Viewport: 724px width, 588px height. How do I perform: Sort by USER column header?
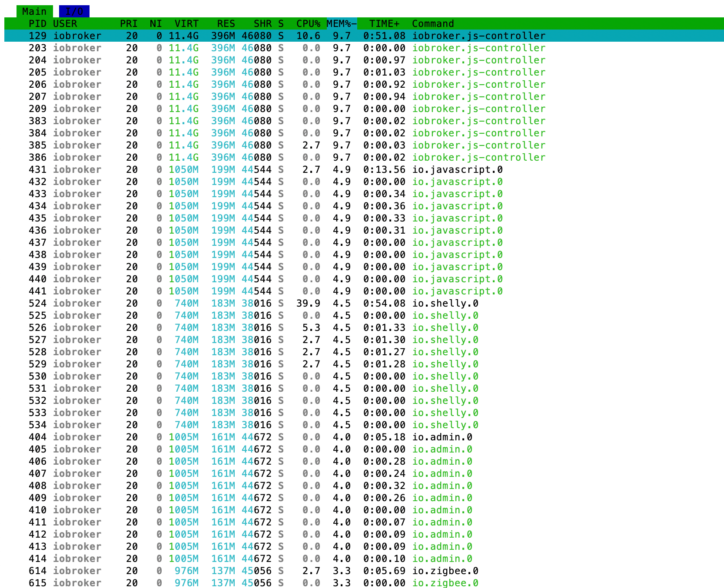[65, 23]
